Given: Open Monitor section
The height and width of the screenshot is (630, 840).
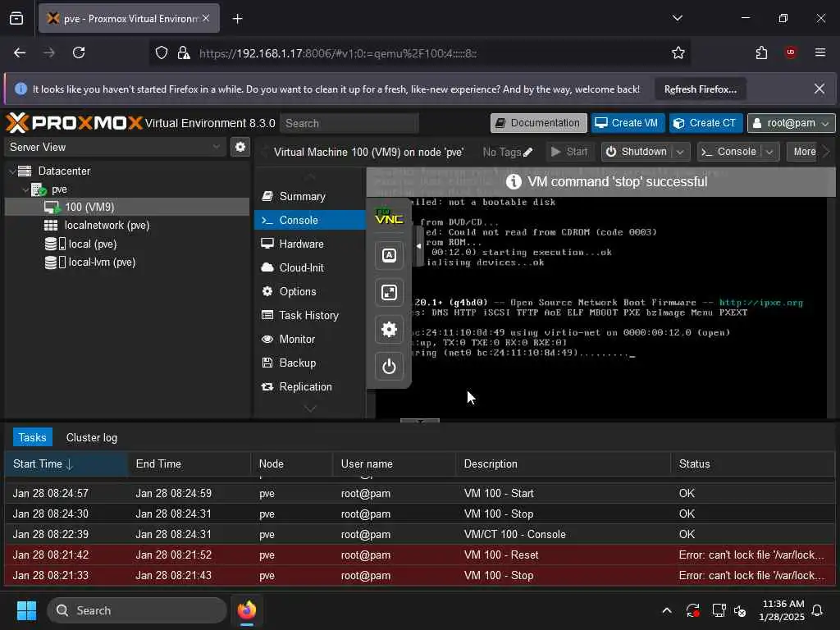Looking at the screenshot, I should (x=309, y=340).
